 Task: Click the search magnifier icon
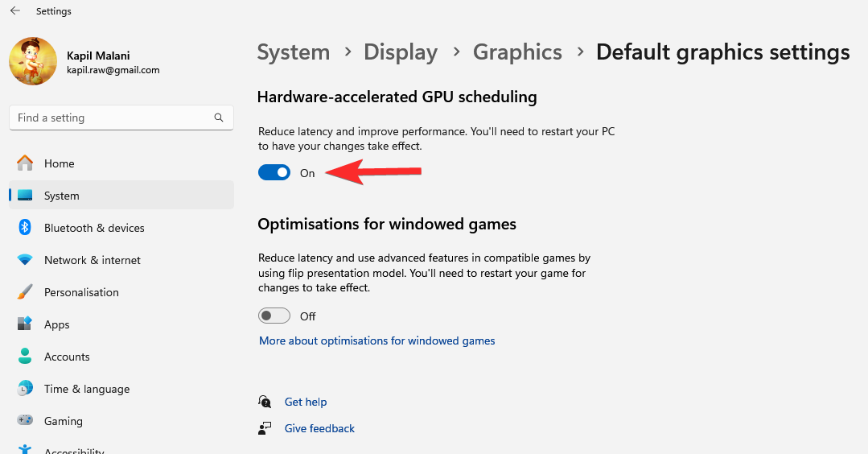point(219,118)
